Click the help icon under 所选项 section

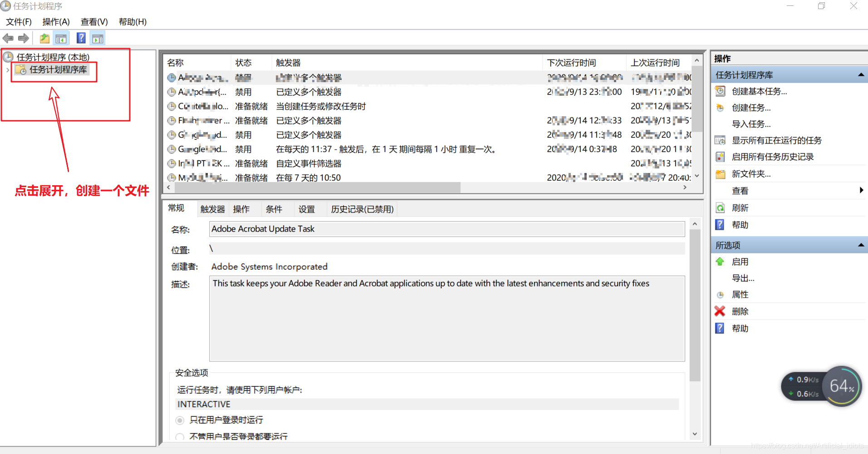(720, 328)
